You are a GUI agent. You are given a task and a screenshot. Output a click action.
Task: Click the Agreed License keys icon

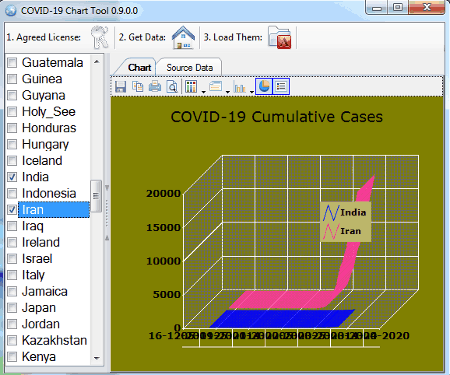tap(100, 37)
